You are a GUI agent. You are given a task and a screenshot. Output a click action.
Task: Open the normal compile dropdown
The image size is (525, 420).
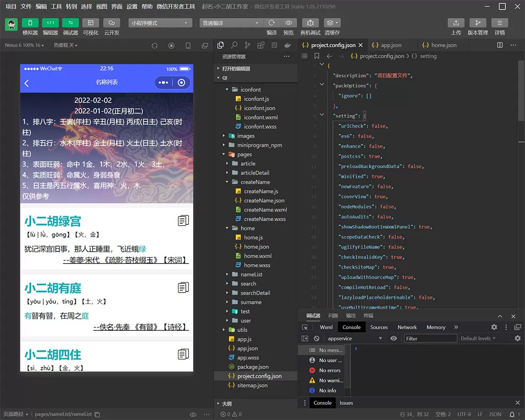coord(231,23)
